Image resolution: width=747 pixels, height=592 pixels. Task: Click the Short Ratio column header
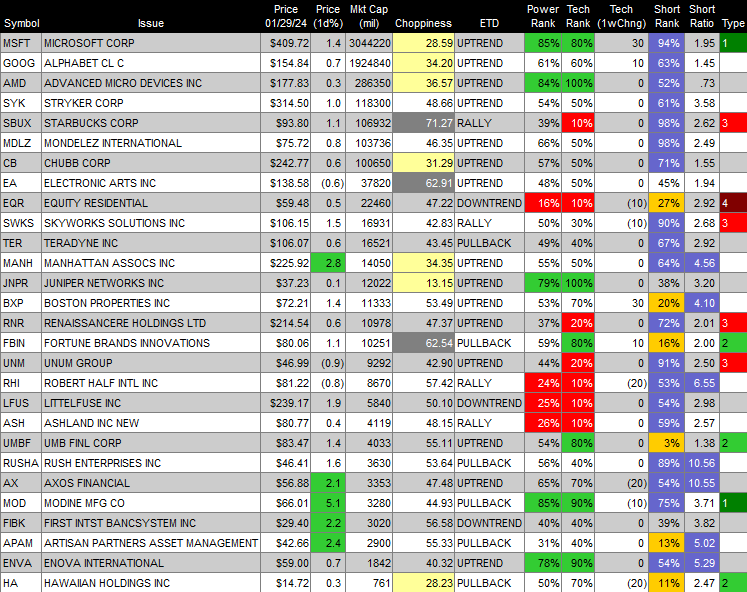coord(702,16)
